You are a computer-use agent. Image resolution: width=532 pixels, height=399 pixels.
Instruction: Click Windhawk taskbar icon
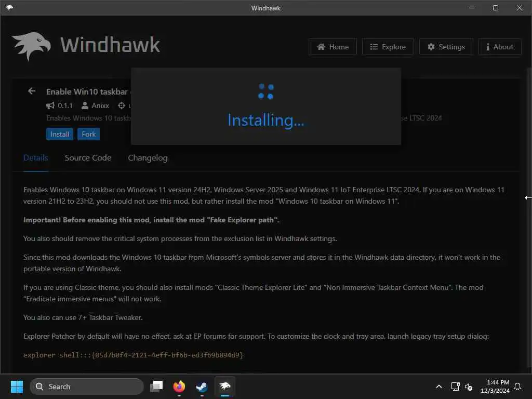[224, 387]
